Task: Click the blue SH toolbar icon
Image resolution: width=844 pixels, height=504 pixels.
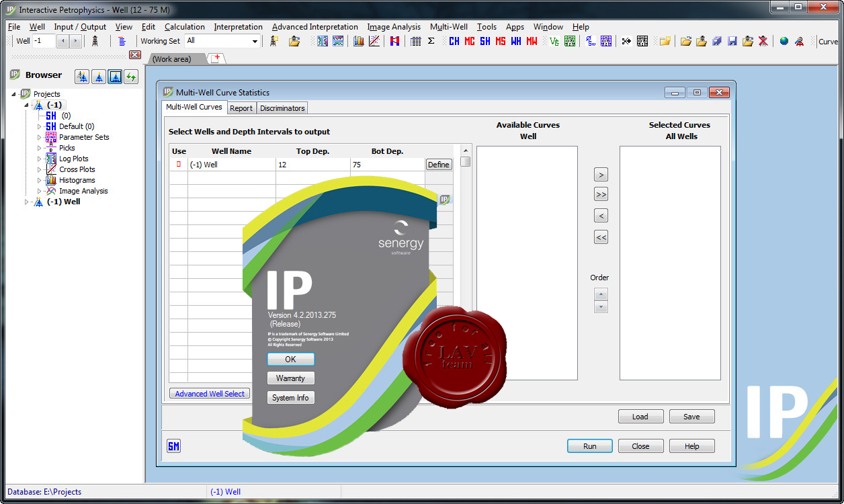Action: point(485,41)
